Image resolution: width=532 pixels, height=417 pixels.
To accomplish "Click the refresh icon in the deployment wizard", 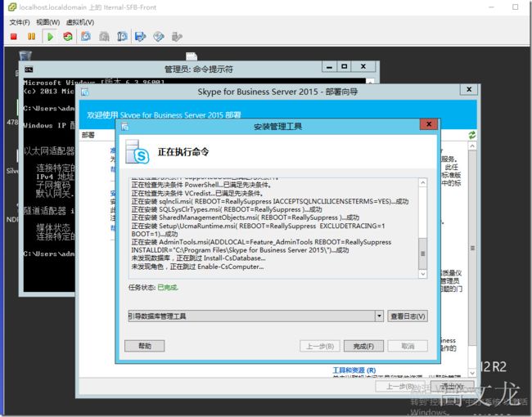I will (472, 135).
